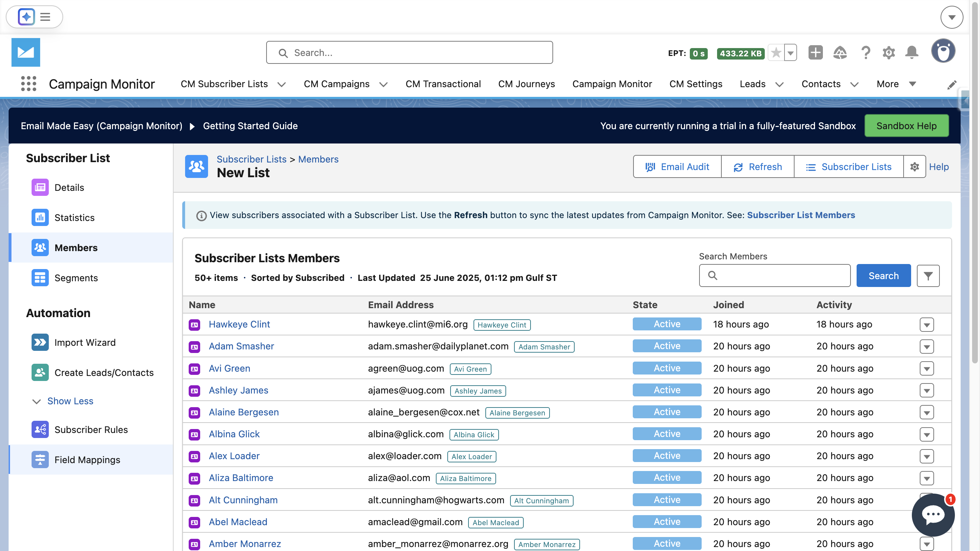Click the Campaign Monitor envelope logo

[25, 52]
